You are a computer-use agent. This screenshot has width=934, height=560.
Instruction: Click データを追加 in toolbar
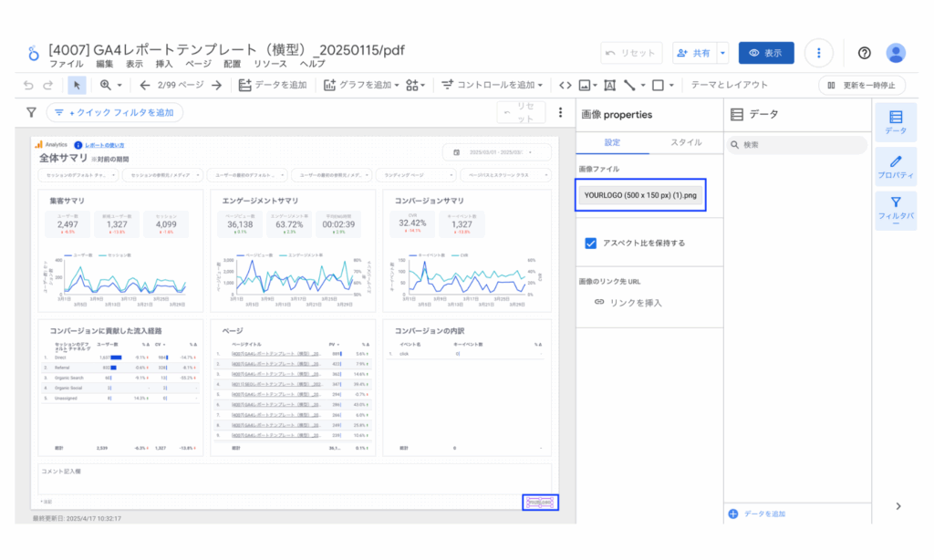point(272,85)
